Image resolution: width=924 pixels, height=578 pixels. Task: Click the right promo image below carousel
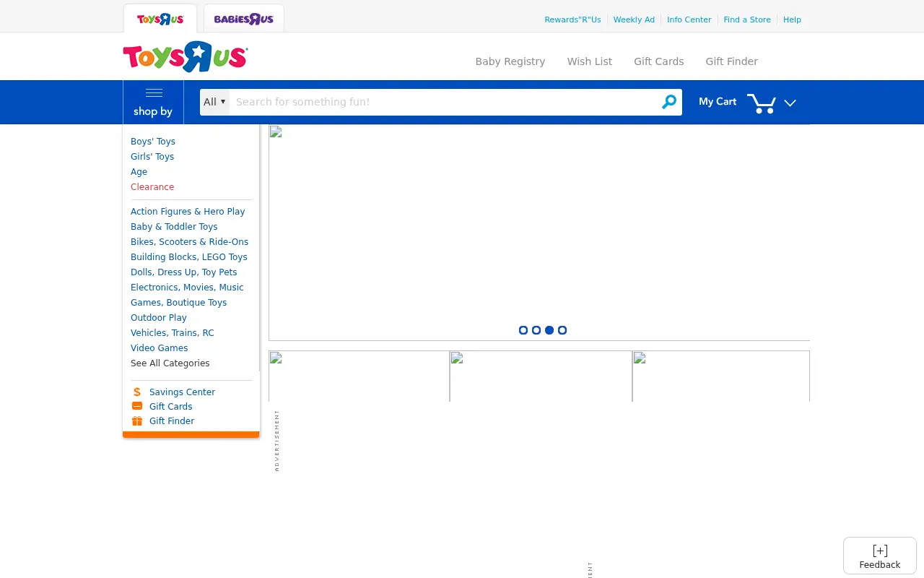721,376
